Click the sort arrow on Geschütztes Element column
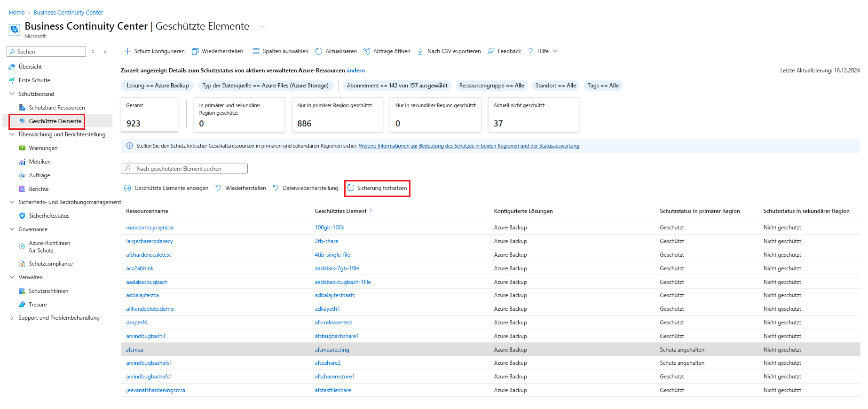Screen dimensions: 868x409 371,212
